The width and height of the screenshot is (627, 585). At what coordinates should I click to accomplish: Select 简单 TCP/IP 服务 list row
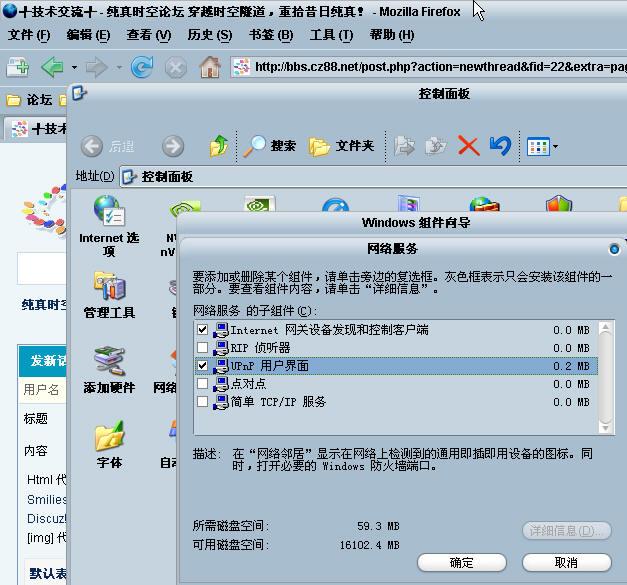[396, 401]
